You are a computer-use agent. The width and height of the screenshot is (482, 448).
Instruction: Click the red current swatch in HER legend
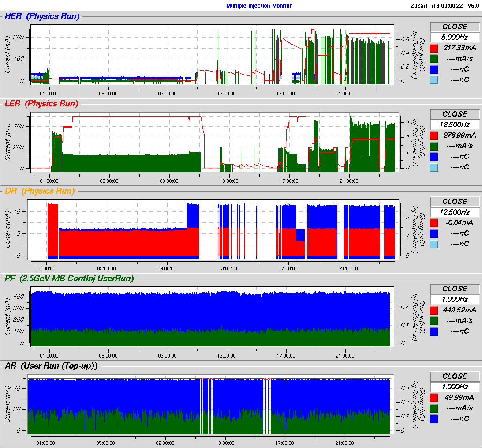click(434, 48)
